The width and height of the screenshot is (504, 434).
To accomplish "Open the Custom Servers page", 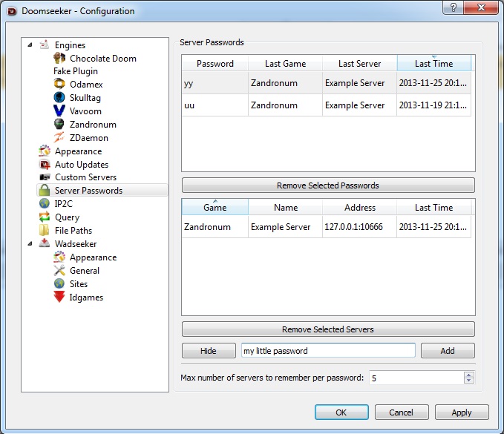I will coord(85,177).
